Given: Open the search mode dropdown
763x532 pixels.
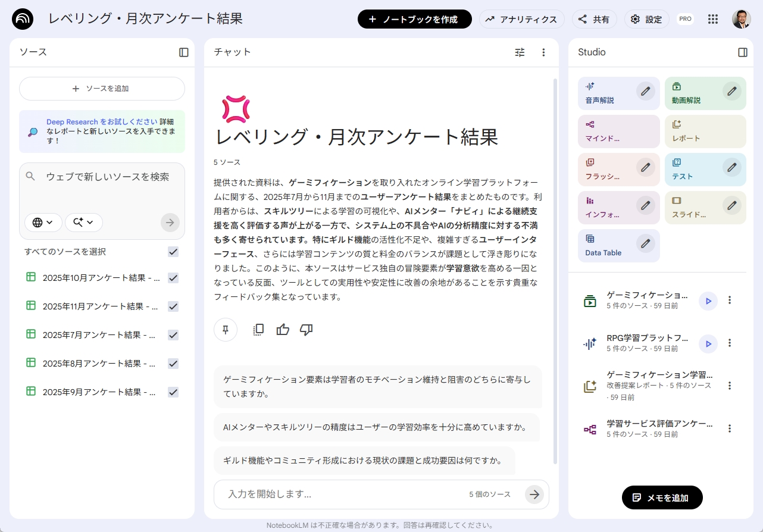Looking at the screenshot, I should click(x=84, y=223).
